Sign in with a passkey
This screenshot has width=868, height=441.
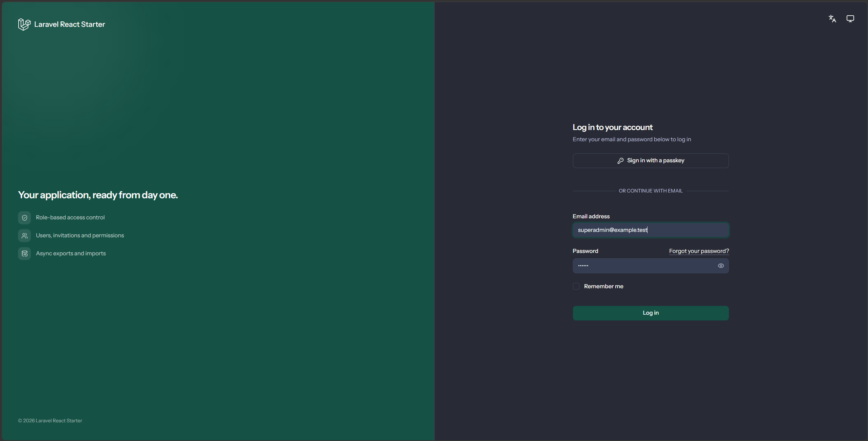(651, 161)
